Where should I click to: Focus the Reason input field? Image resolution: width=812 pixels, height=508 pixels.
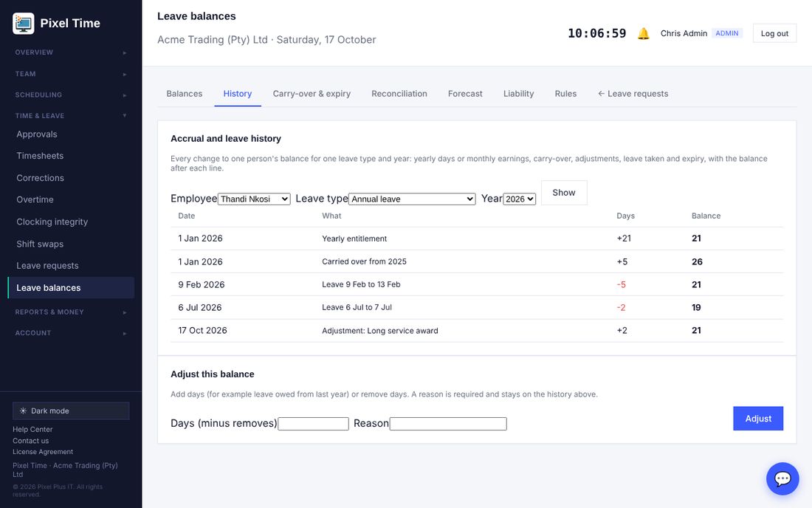[449, 424]
